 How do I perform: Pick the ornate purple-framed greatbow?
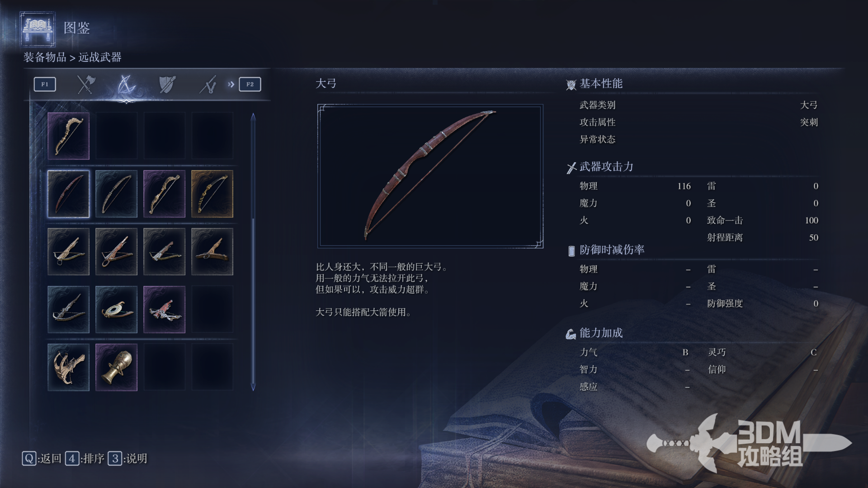point(165,194)
